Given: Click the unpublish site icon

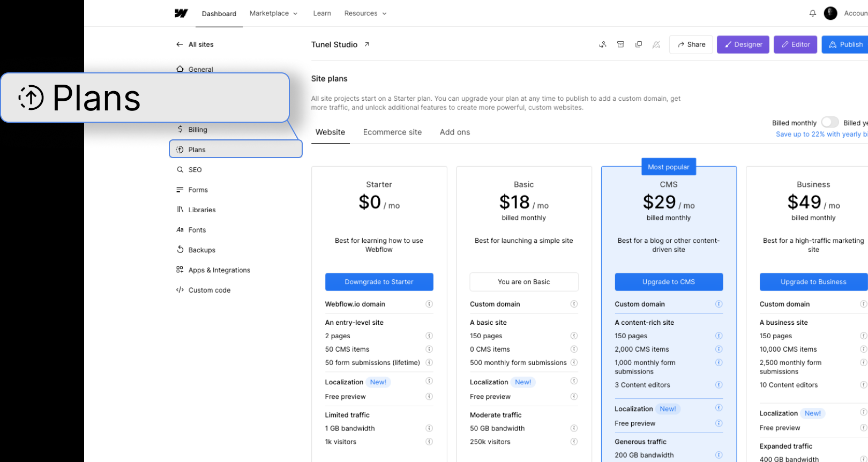Looking at the screenshot, I should (656, 44).
